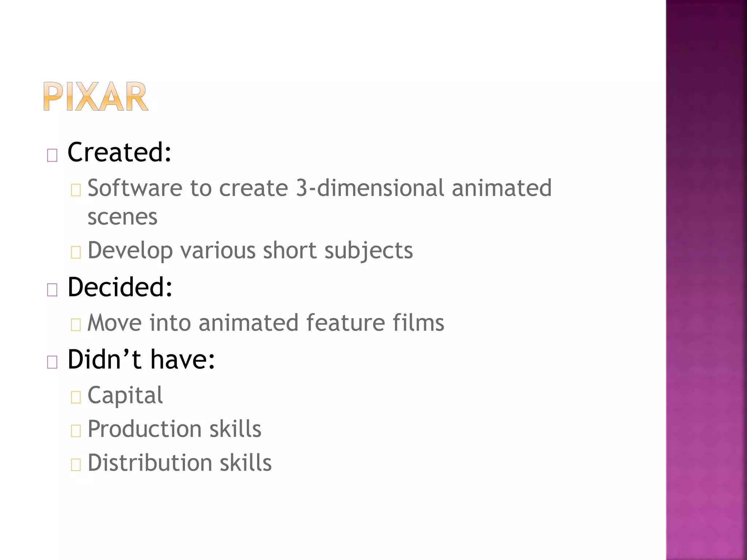Select "Move into animated feature films" text
Viewport: 747px width, 560px height.
[266, 323]
